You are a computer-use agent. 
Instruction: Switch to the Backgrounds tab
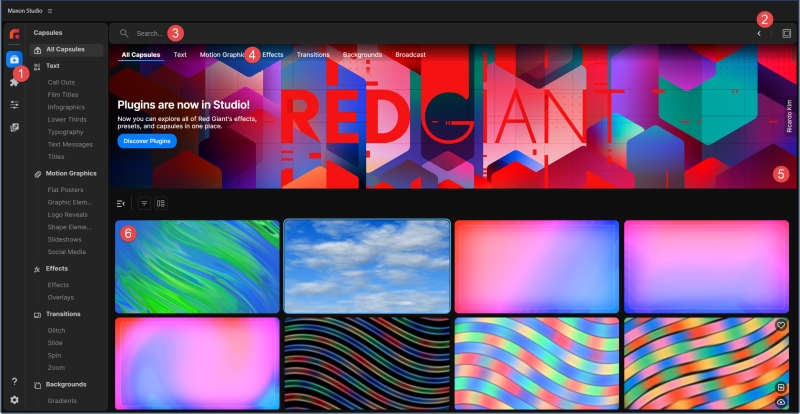362,55
